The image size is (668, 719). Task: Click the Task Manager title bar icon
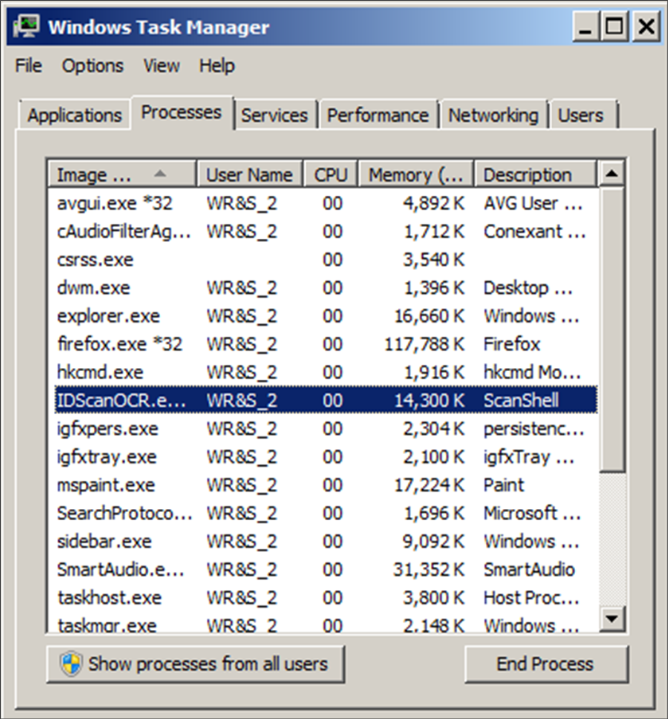point(27,26)
